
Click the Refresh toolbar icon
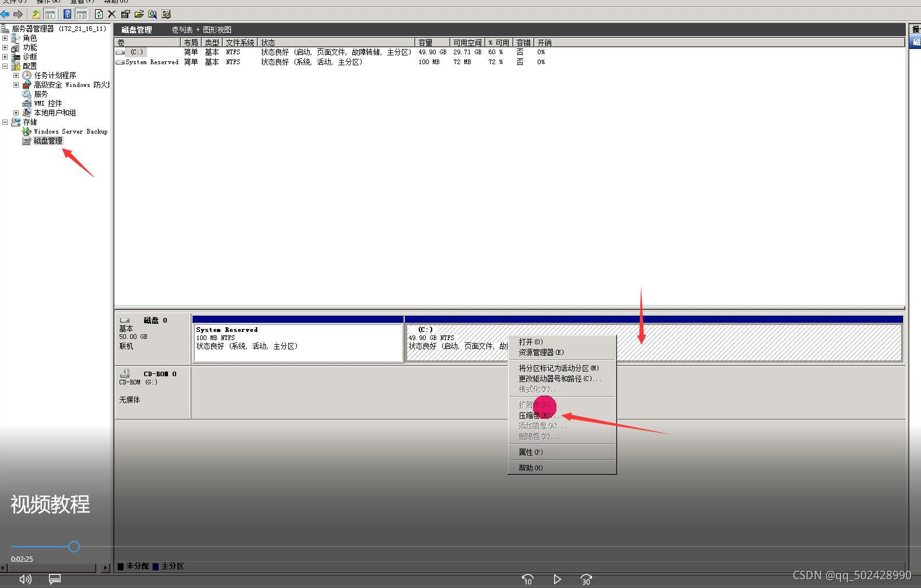point(99,14)
